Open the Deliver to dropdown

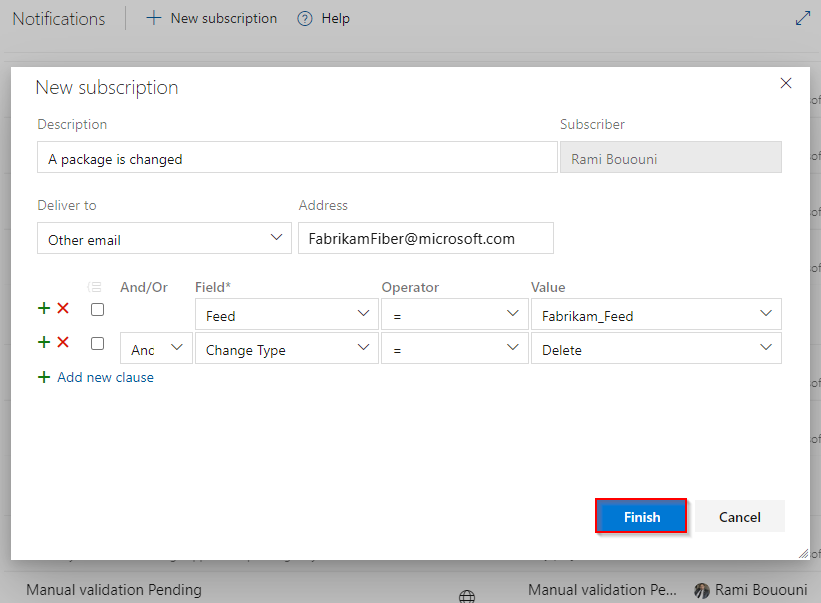(164, 238)
